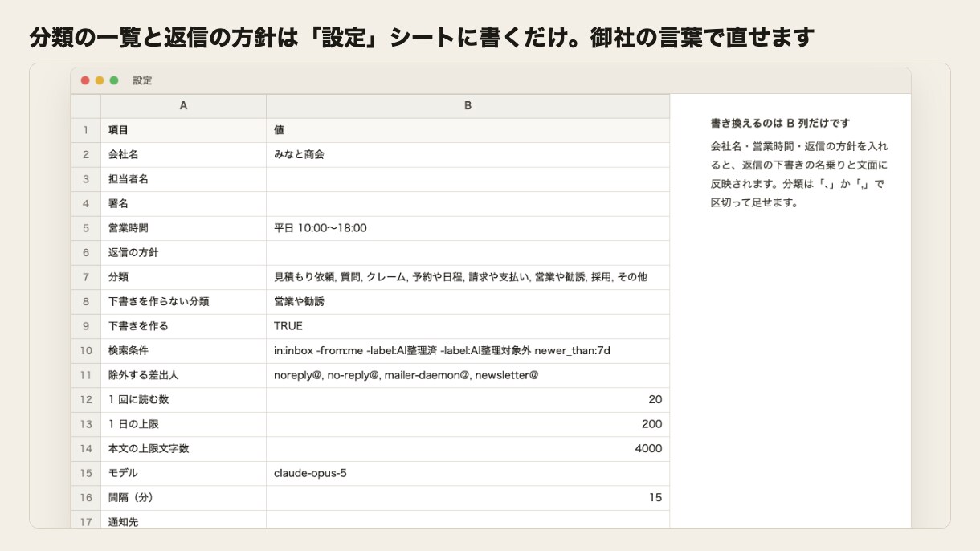Screen dimensions: 980x551
Task: Click the '1 日の上限' cell
Action: tap(183, 424)
